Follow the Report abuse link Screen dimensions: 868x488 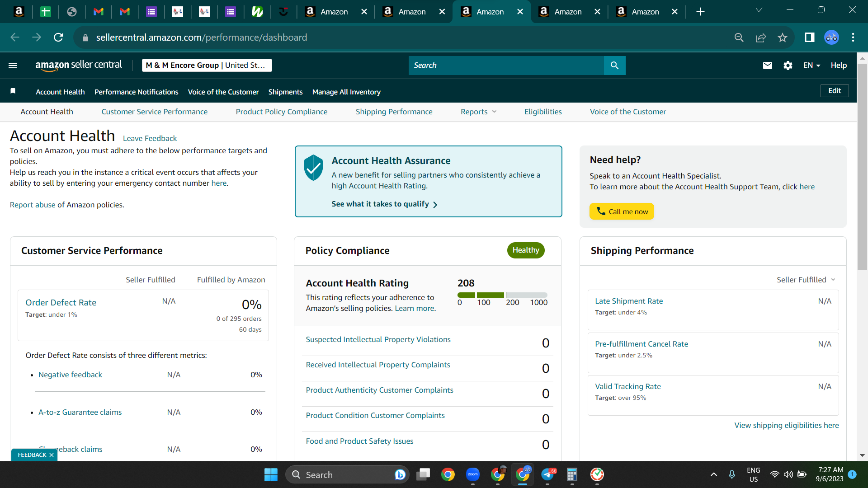(x=33, y=205)
